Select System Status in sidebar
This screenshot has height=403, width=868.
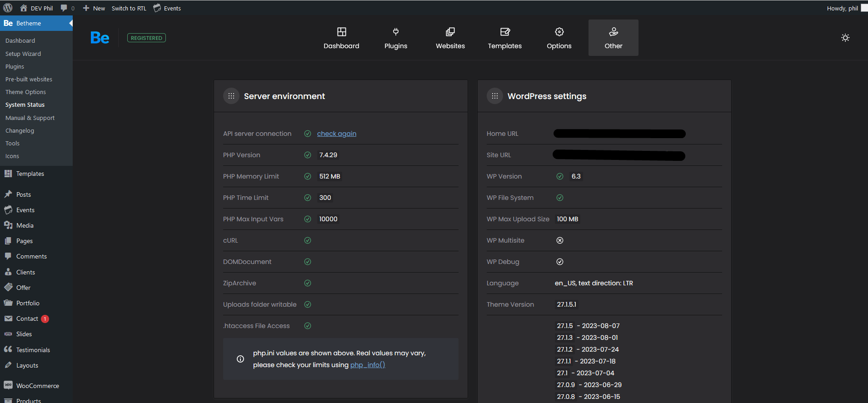point(25,104)
